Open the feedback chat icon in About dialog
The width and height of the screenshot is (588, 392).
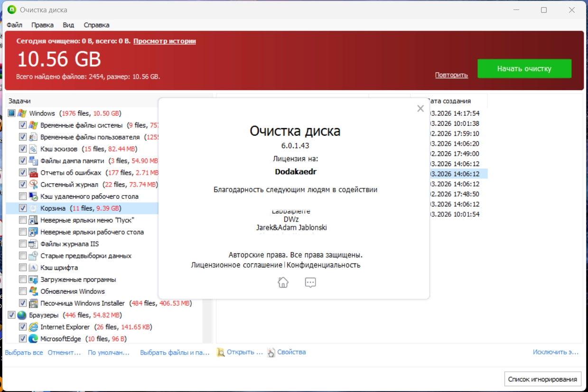310,283
